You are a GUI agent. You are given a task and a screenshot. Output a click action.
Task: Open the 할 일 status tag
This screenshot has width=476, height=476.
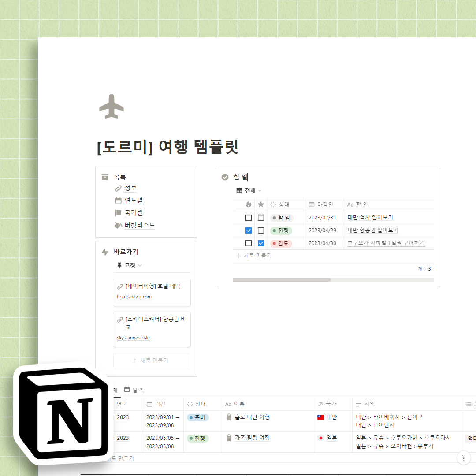[281, 218]
